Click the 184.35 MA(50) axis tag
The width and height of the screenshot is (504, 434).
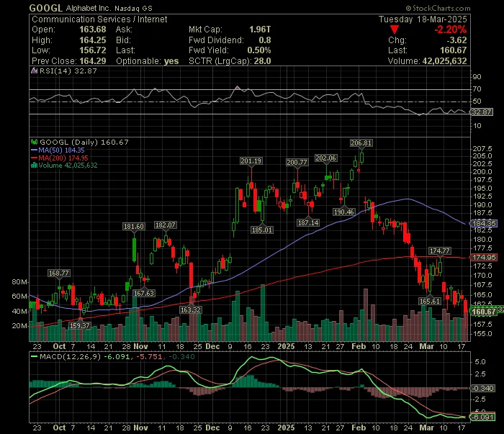click(483, 223)
